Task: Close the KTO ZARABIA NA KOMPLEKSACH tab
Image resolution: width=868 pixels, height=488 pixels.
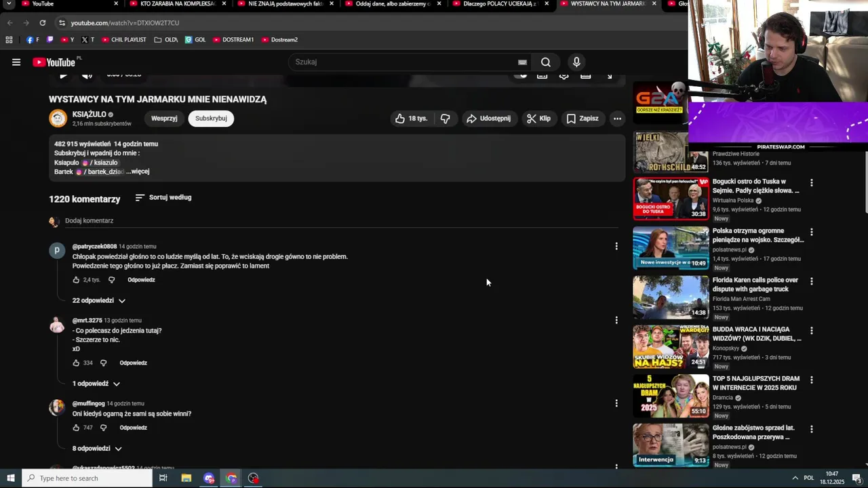Action: click(224, 4)
